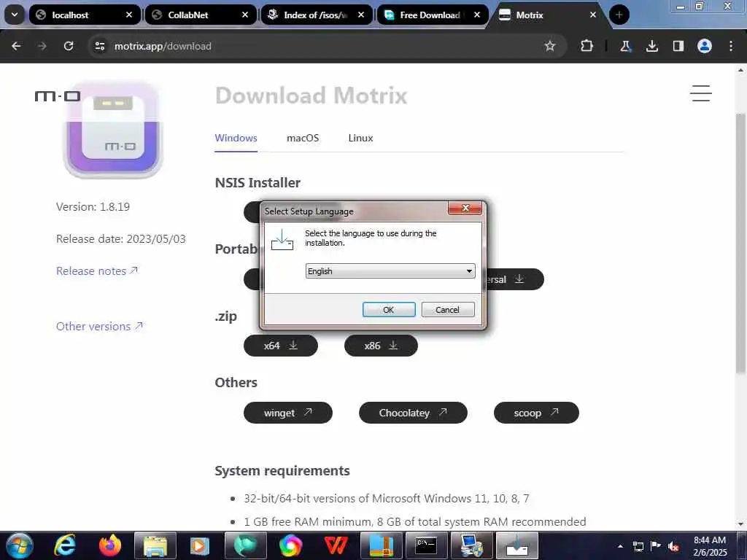747x560 pixels.
Task: Open the computer setup icon in taskbar
Action: coord(471,545)
